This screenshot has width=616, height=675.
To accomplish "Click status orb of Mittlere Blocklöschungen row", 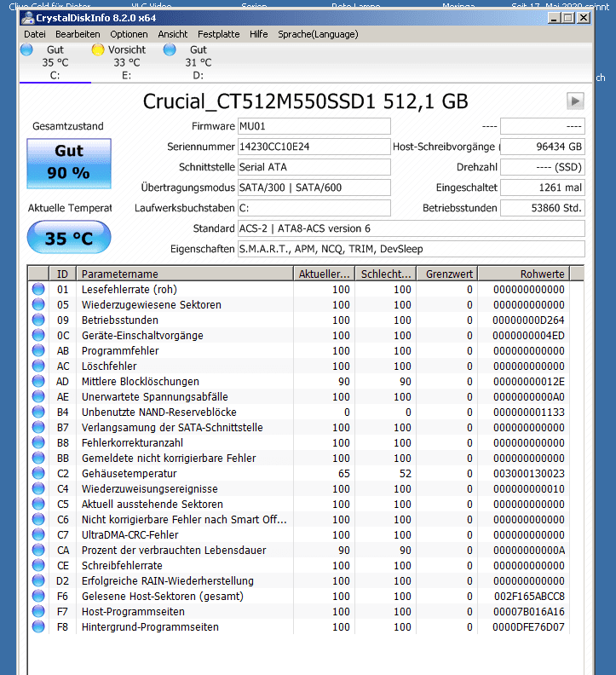I will [x=38, y=381].
